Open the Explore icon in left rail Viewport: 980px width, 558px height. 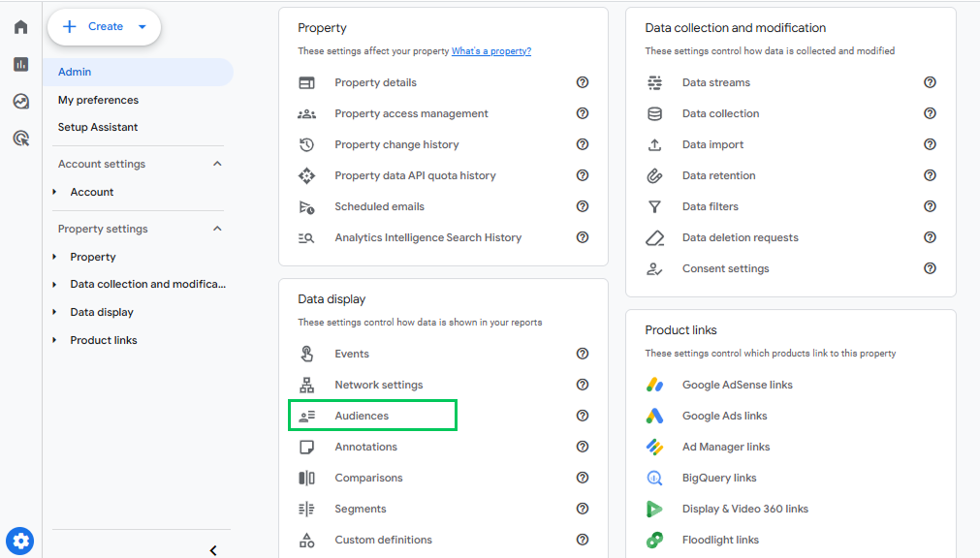[x=20, y=101]
